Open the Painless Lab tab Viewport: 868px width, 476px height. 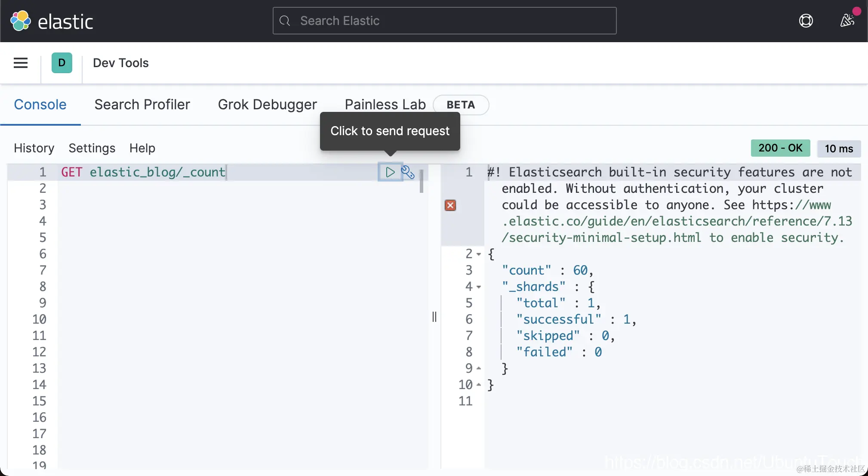pyautogui.click(x=385, y=105)
